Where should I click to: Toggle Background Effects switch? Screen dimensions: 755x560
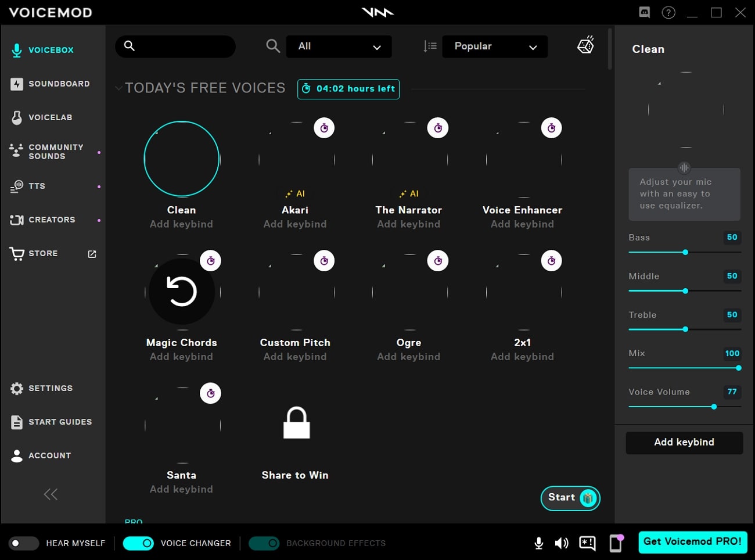(x=264, y=543)
